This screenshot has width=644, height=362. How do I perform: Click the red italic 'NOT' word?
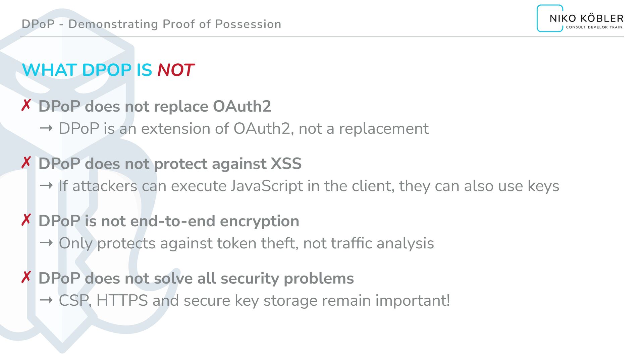(176, 70)
